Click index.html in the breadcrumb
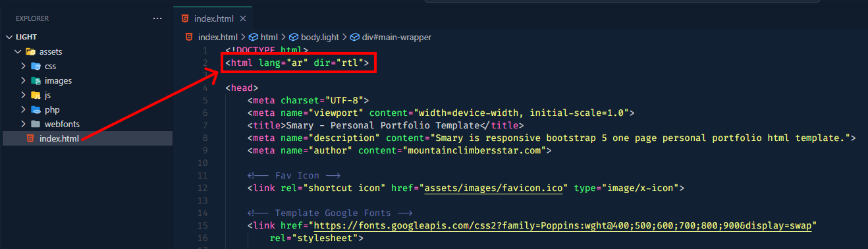This screenshot has width=868, height=249. click(x=217, y=38)
